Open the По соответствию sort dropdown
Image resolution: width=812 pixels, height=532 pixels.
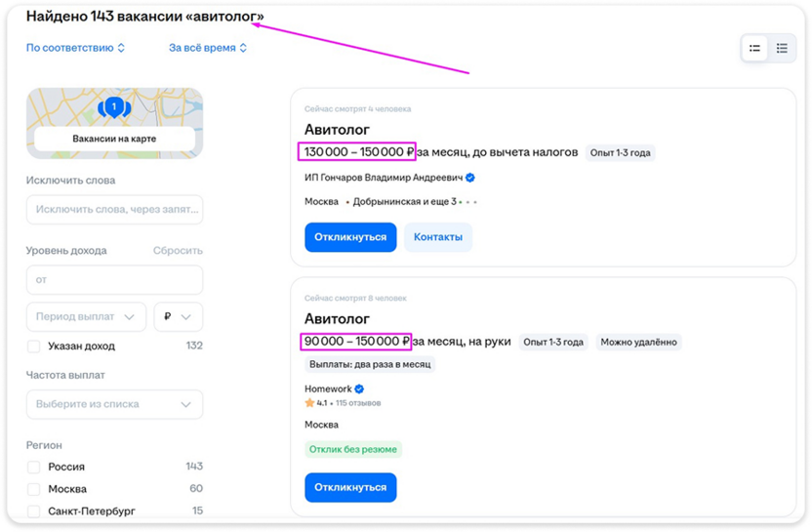click(76, 48)
